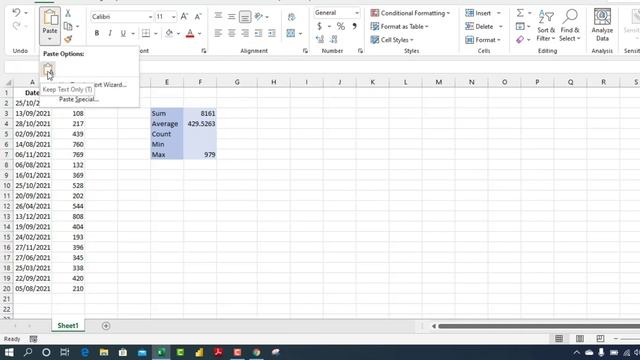Click the Font Color red A
Image resolution: width=640 pixels, height=360 pixels.
(x=190, y=33)
